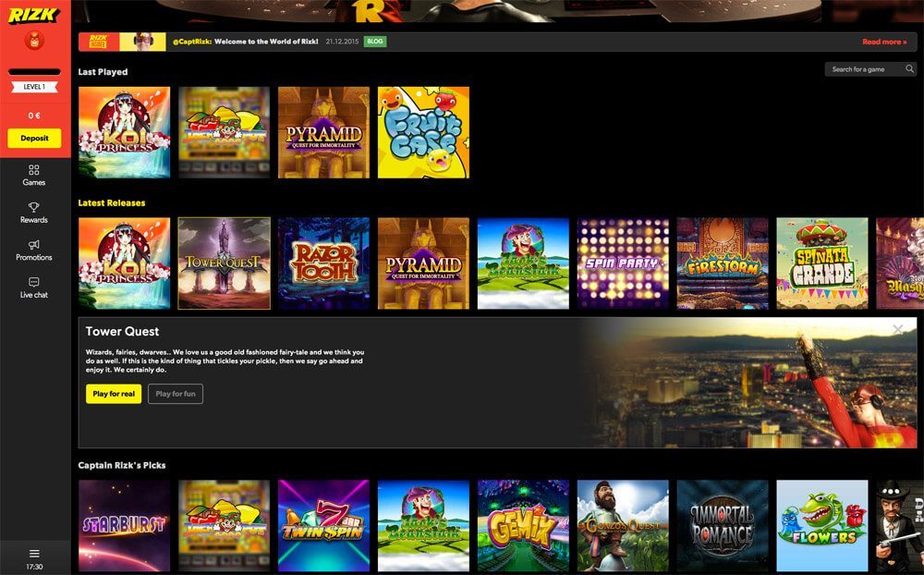This screenshot has width=924, height=575.
Task: Click the '21.12.2015' date in the news bar
Action: pos(342,42)
